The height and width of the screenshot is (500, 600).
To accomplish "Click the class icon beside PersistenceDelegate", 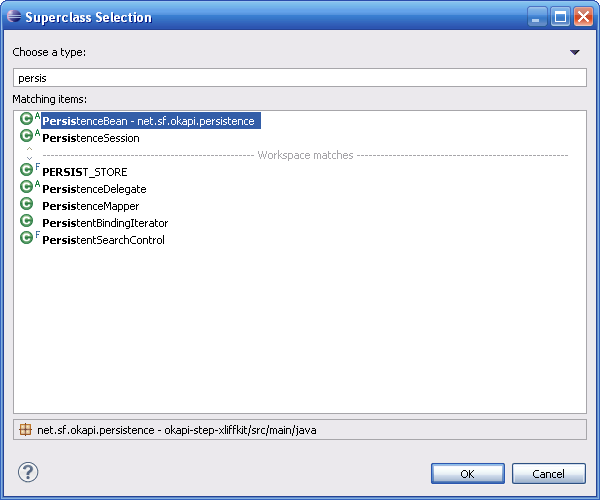I will [x=26, y=187].
